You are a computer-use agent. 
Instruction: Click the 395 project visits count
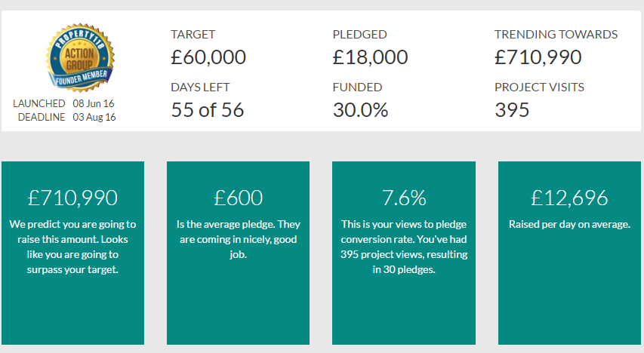(x=512, y=110)
